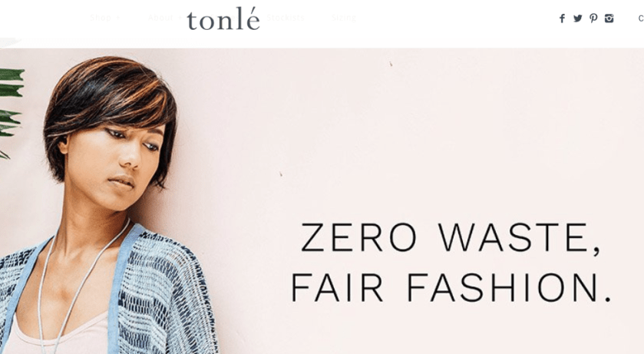
Task: Open the Sizing page link
Action: pyautogui.click(x=344, y=18)
